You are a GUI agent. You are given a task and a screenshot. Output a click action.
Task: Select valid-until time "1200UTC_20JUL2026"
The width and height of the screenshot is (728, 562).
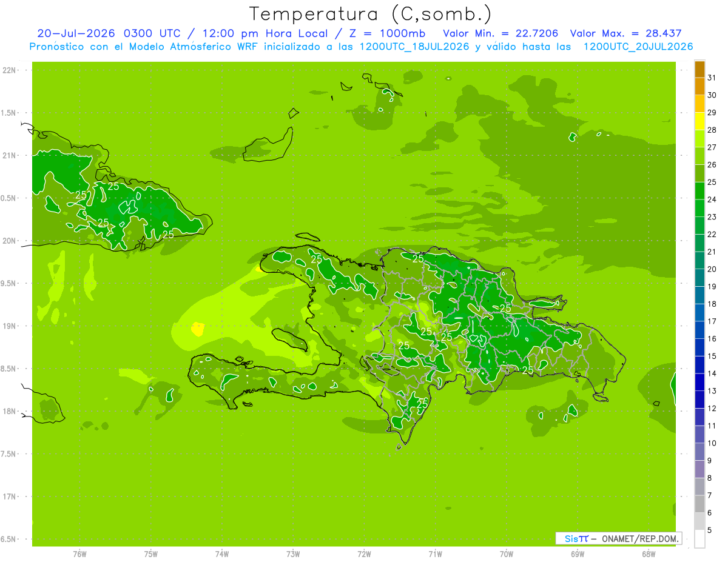click(x=638, y=47)
